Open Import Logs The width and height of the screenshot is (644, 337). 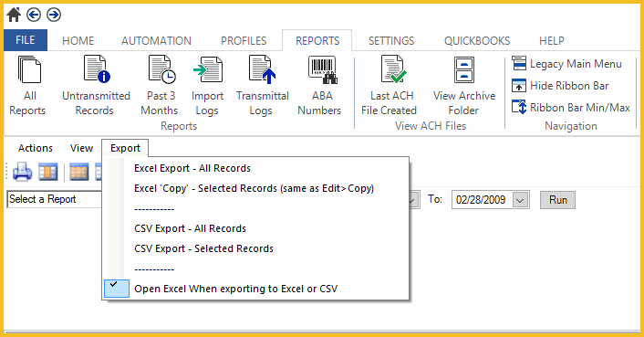[207, 86]
